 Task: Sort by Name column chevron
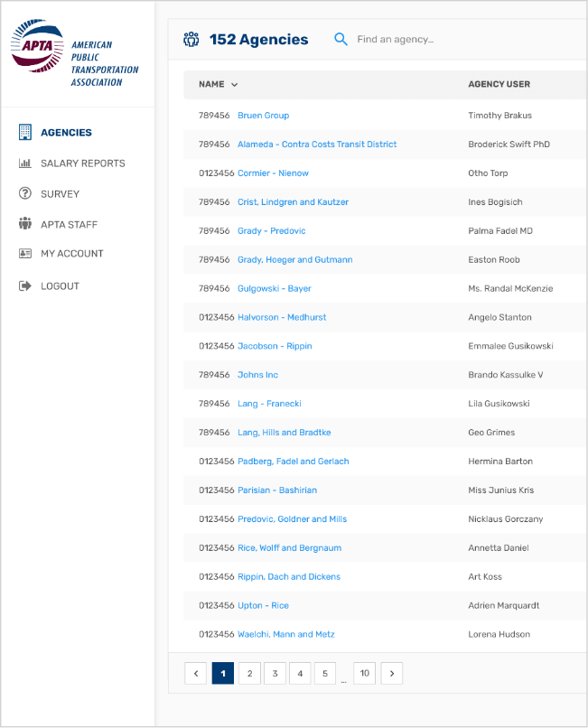[235, 85]
